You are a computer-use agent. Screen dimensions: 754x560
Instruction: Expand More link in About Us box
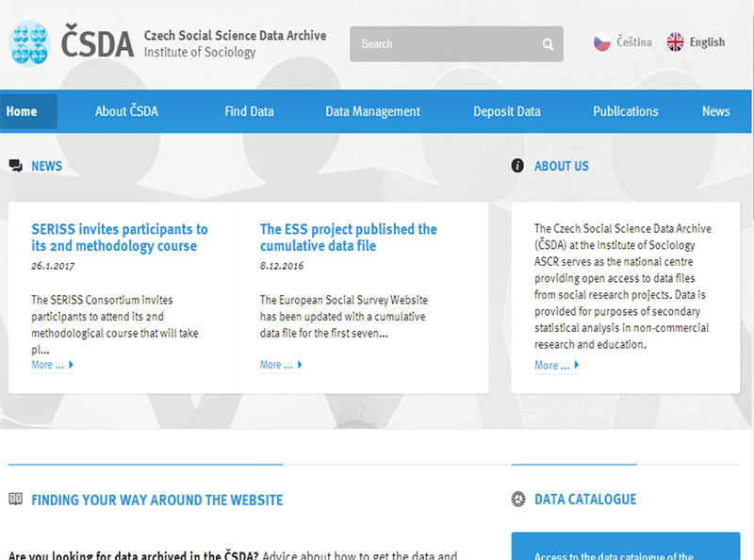click(556, 366)
